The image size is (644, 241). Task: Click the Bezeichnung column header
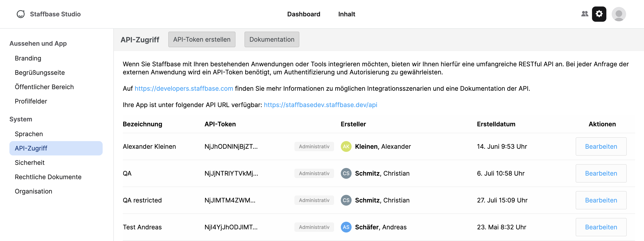pos(143,124)
